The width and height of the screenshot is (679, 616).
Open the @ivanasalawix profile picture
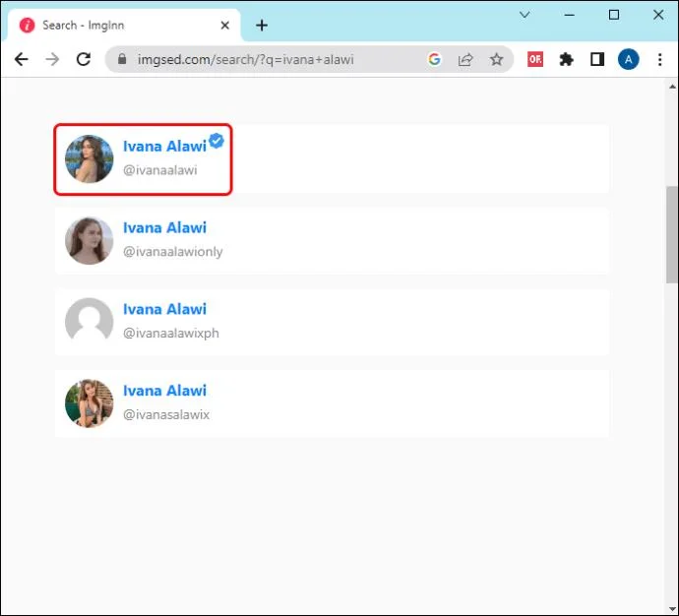[x=90, y=403]
